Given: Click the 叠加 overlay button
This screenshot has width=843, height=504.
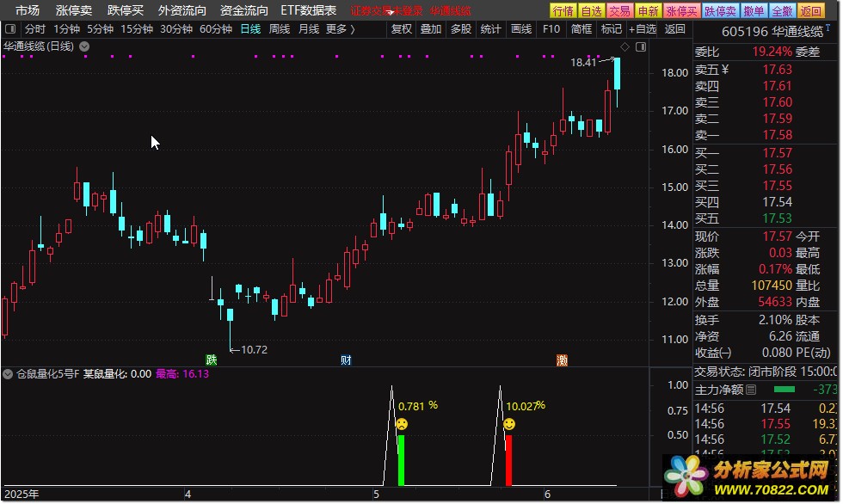Looking at the screenshot, I should click(x=431, y=29).
